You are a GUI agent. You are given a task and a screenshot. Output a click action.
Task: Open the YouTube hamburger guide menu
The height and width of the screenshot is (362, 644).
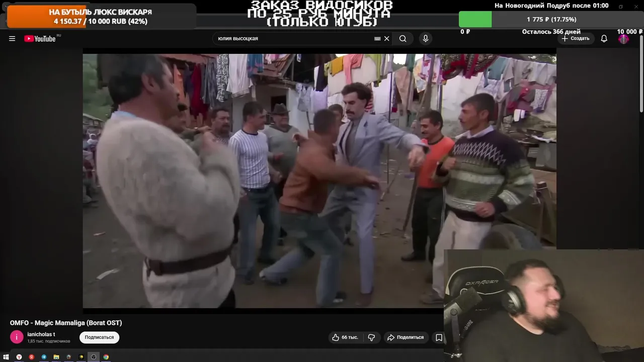pyautogui.click(x=12, y=39)
